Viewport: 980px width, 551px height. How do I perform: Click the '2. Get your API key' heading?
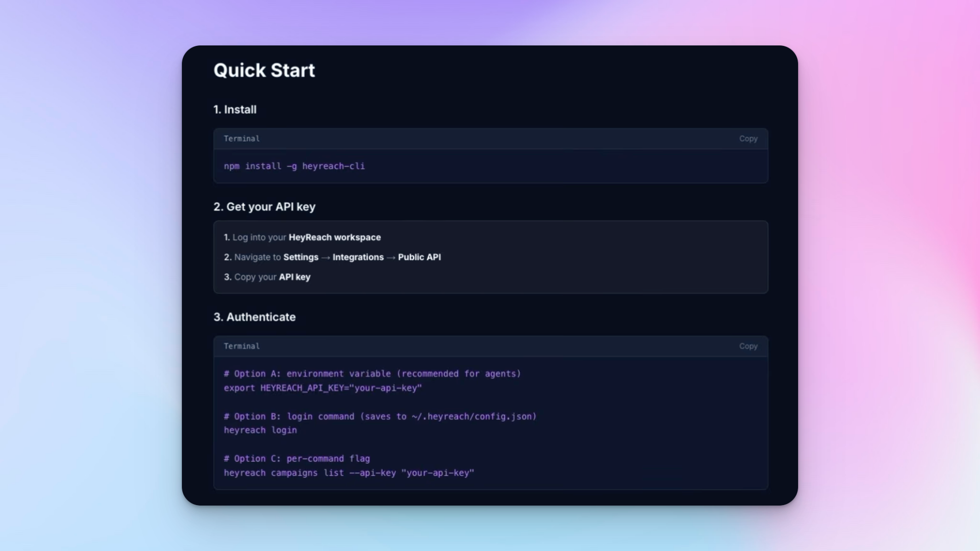[x=264, y=207]
